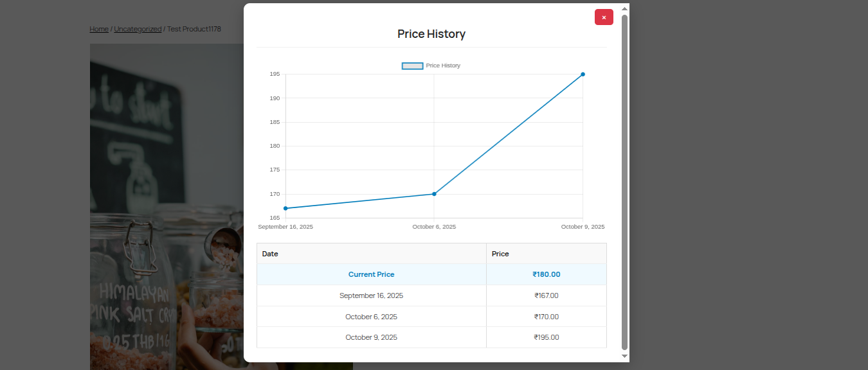868x370 pixels.
Task: Click the legend color swatch above the chart
Action: point(411,65)
